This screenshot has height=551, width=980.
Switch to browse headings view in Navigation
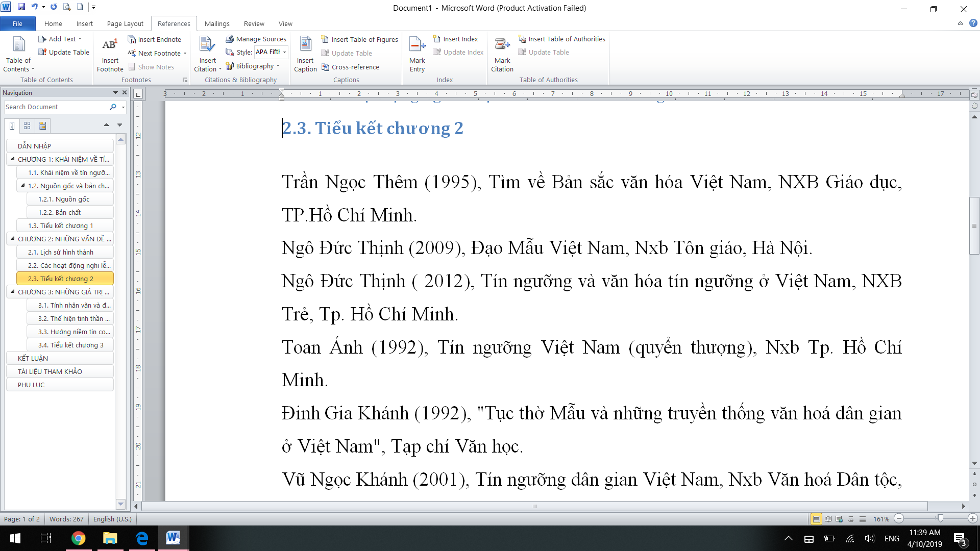12,126
